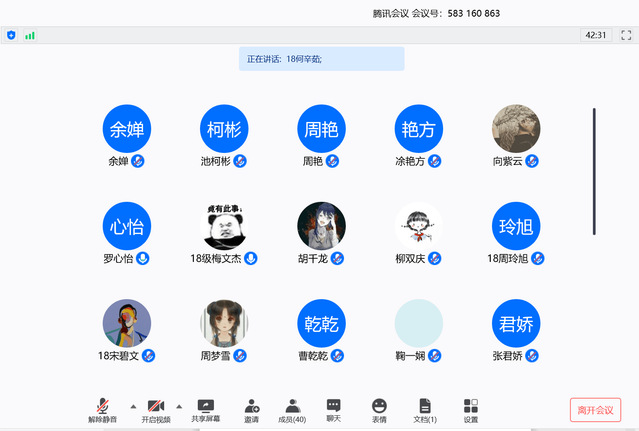Click the green network signal indicator

pyautogui.click(x=30, y=35)
